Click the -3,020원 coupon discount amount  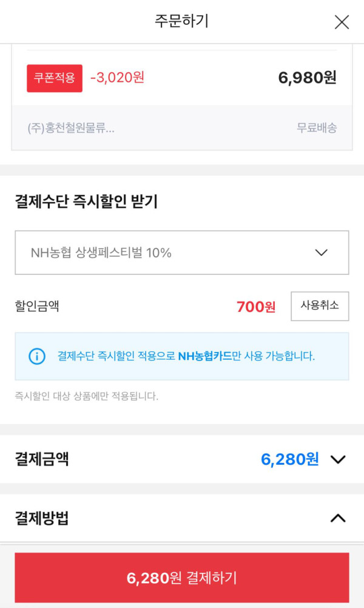[x=117, y=78]
